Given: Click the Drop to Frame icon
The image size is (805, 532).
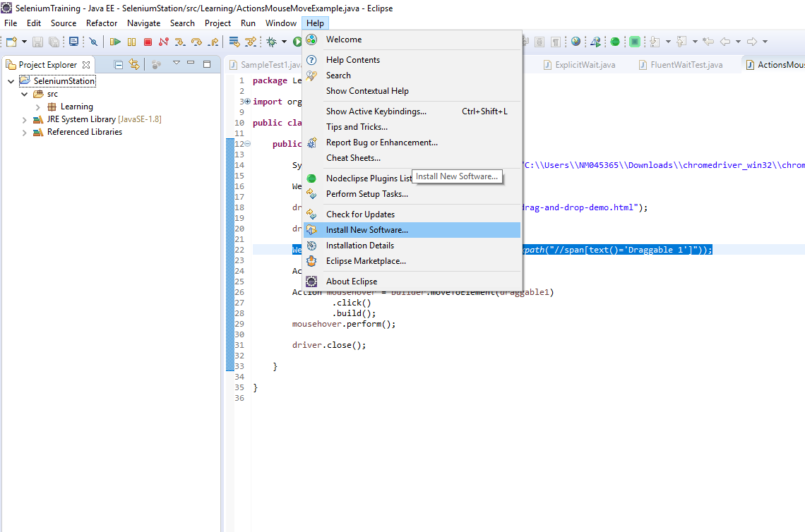Looking at the screenshot, I should point(234,42).
